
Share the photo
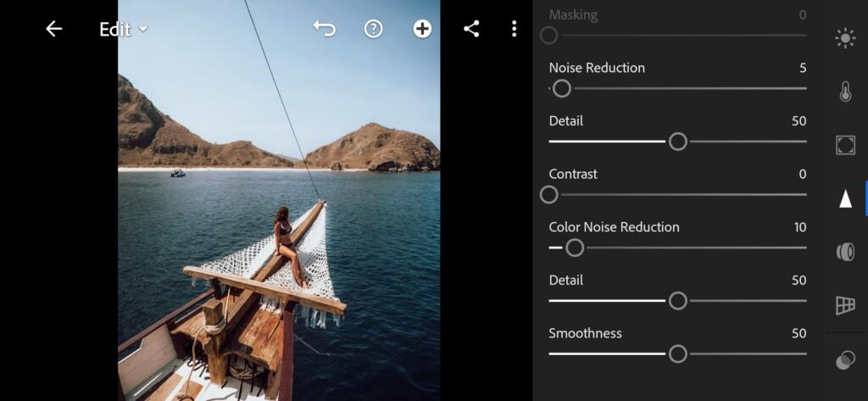[471, 29]
